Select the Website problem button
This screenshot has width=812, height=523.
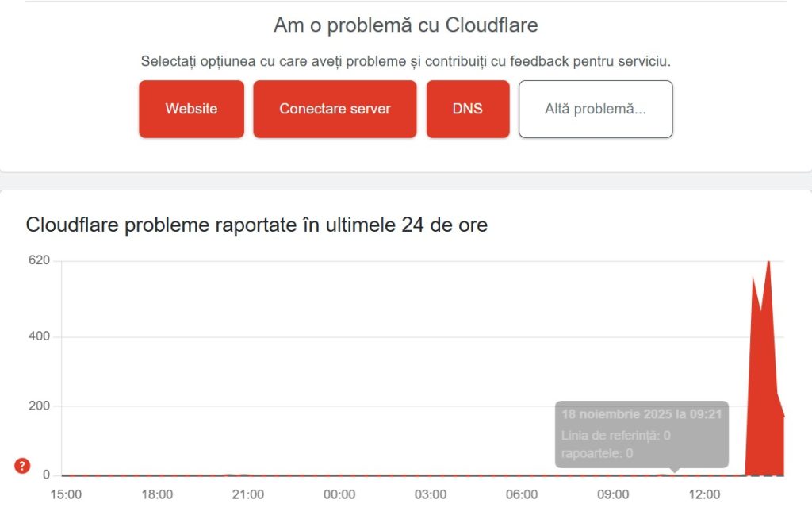(x=190, y=109)
